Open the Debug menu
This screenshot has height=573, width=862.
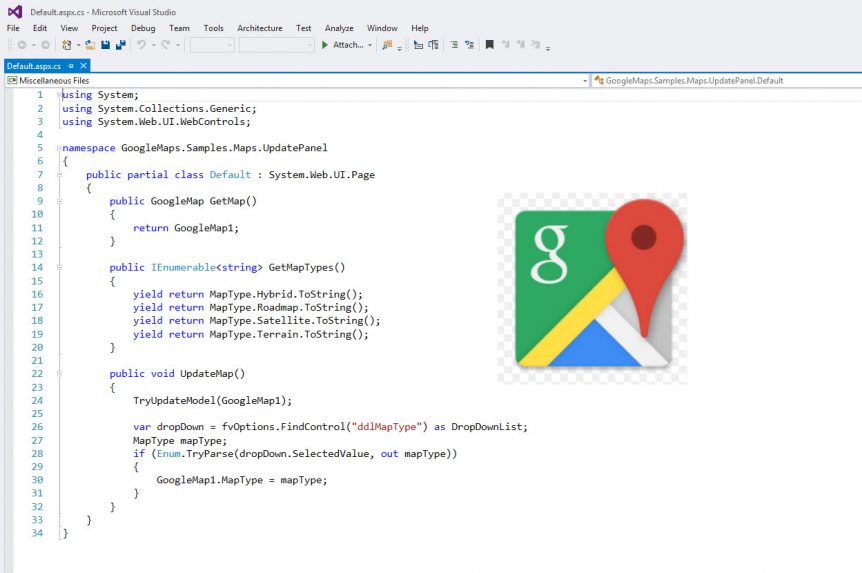[x=143, y=28]
